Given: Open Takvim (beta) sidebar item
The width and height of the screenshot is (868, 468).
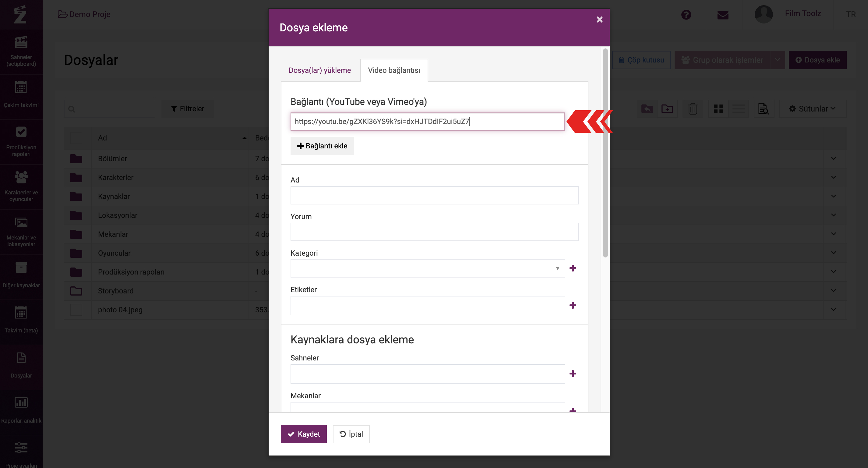Looking at the screenshot, I should [21, 323].
